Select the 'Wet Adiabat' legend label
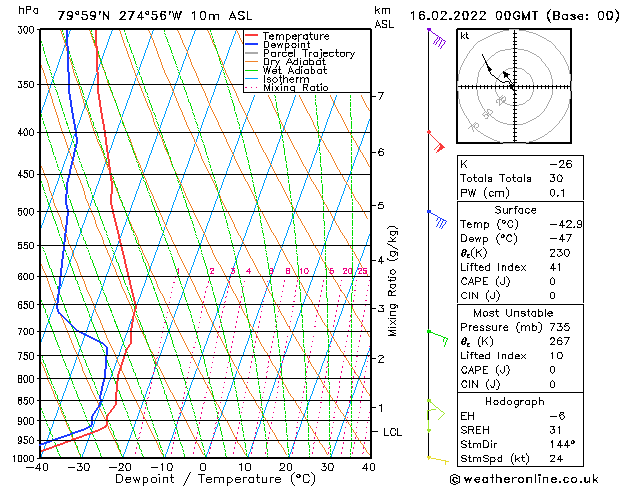Image resolution: width=629 pixels, height=486 pixels. point(295,71)
